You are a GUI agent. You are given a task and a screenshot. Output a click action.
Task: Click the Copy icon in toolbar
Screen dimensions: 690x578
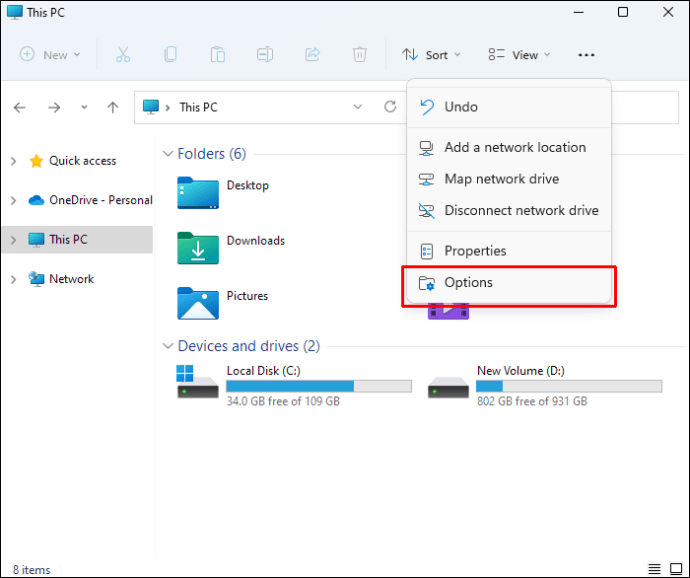(x=171, y=55)
